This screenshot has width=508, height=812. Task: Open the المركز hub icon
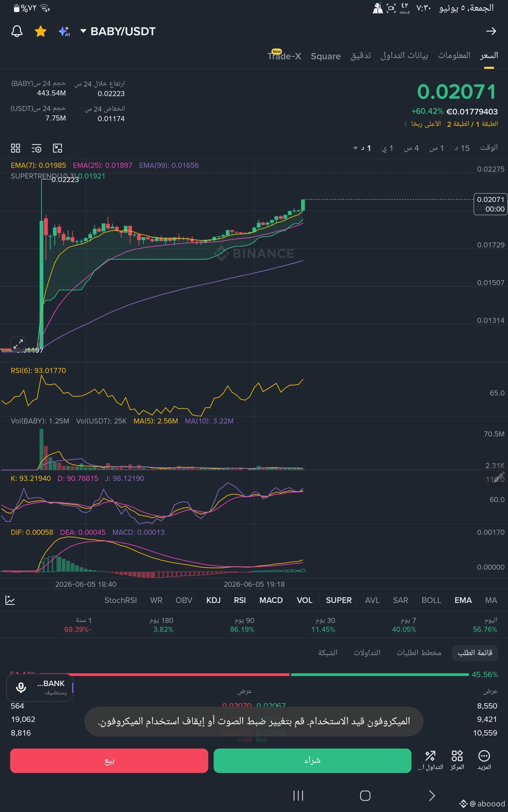click(457, 760)
